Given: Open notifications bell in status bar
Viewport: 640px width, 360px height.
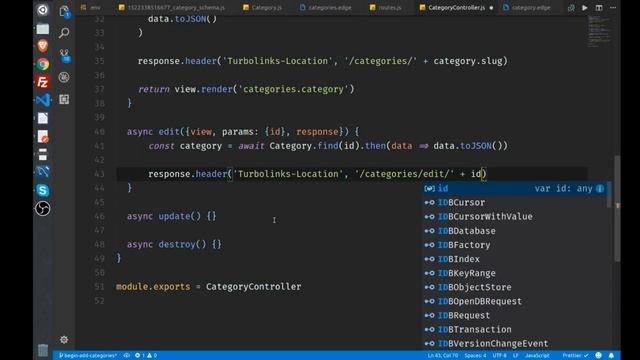Looking at the screenshot, I should point(611,356).
